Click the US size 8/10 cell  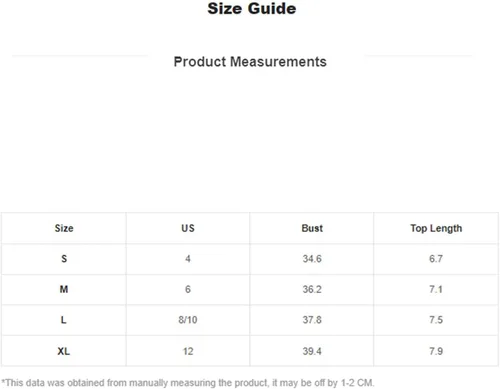click(188, 320)
